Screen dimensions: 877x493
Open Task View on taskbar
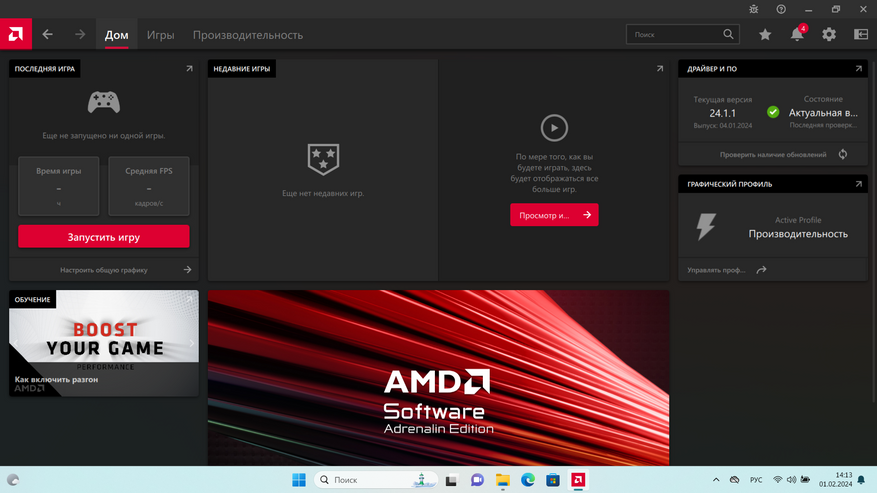tap(451, 480)
